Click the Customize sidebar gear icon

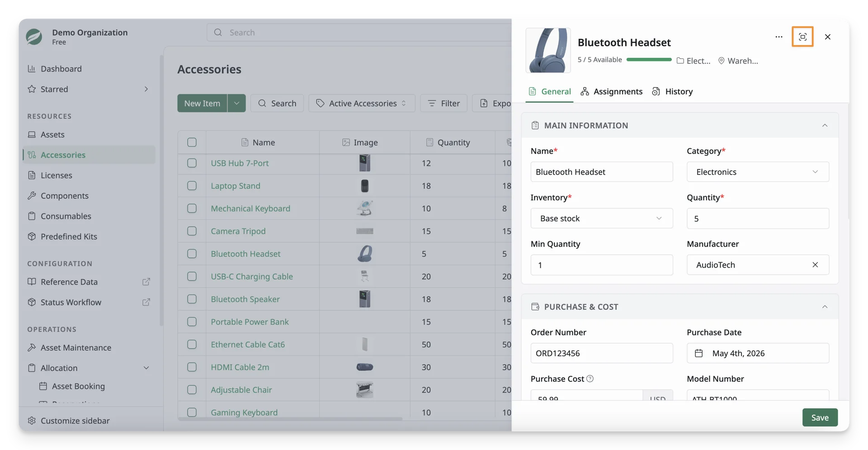pyautogui.click(x=32, y=421)
